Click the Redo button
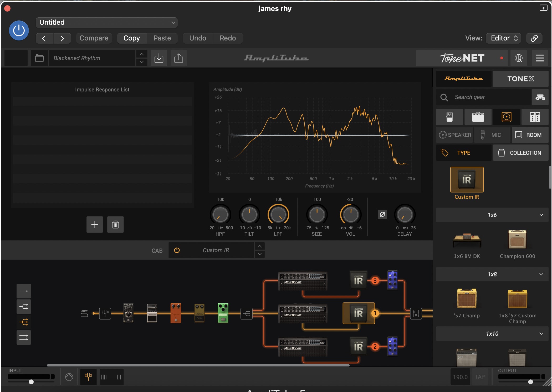This screenshot has height=392, width=552. pyautogui.click(x=228, y=38)
